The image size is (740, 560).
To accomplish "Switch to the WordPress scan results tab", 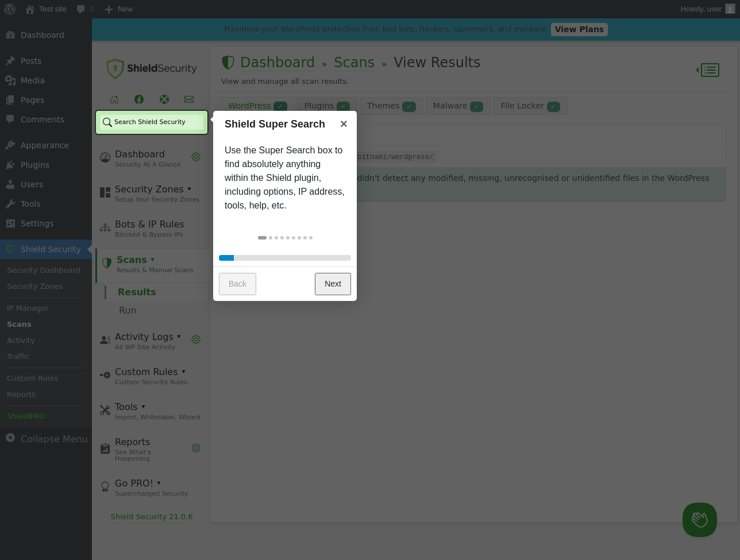I will pyautogui.click(x=257, y=106).
